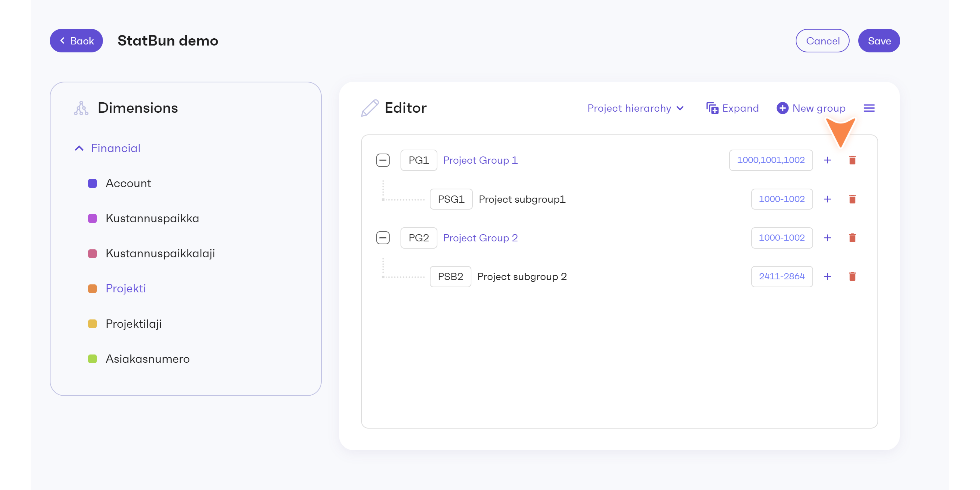Click the Editor pencil icon
The width and height of the screenshot is (980, 490).
click(x=370, y=108)
